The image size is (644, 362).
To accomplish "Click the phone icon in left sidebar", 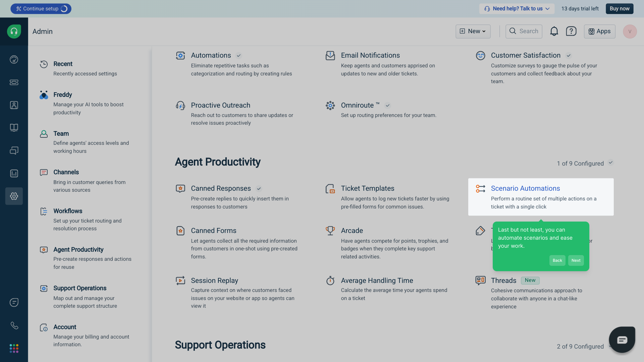I will (14, 325).
